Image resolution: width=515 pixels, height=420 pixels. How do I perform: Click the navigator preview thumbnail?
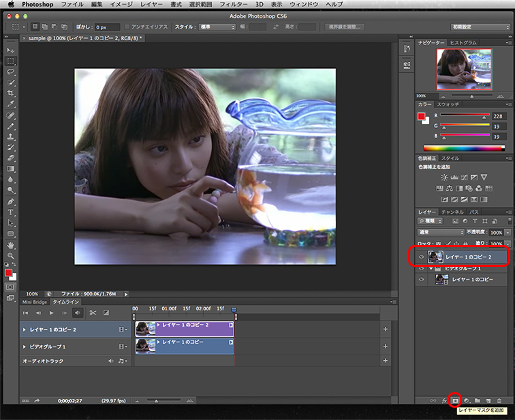click(x=464, y=69)
